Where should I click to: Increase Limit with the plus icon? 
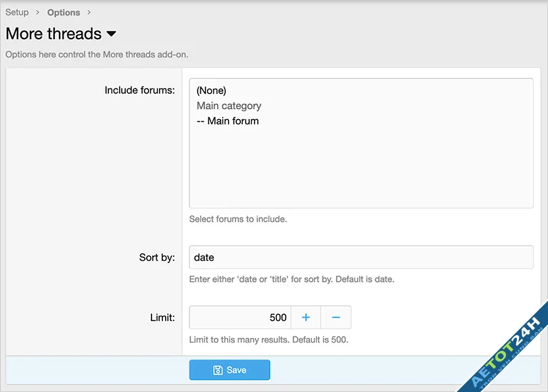[x=306, y=318]
